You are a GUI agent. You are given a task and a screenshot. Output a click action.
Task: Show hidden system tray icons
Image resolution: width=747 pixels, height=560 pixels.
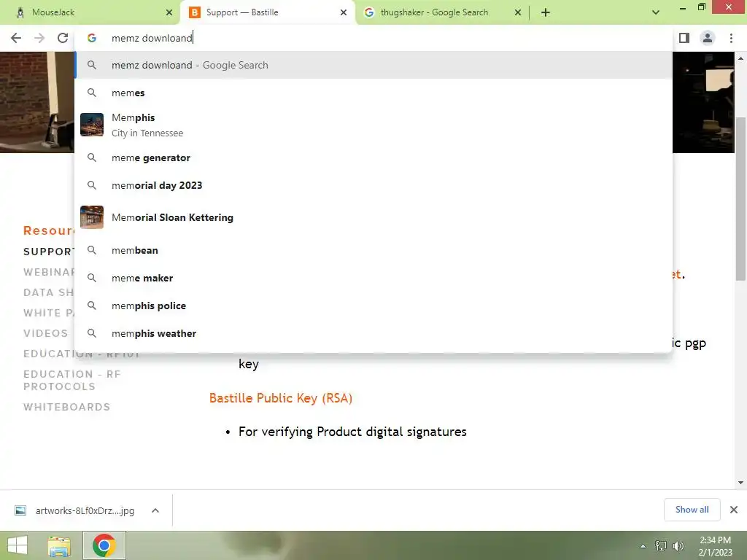tap(643, 546)
